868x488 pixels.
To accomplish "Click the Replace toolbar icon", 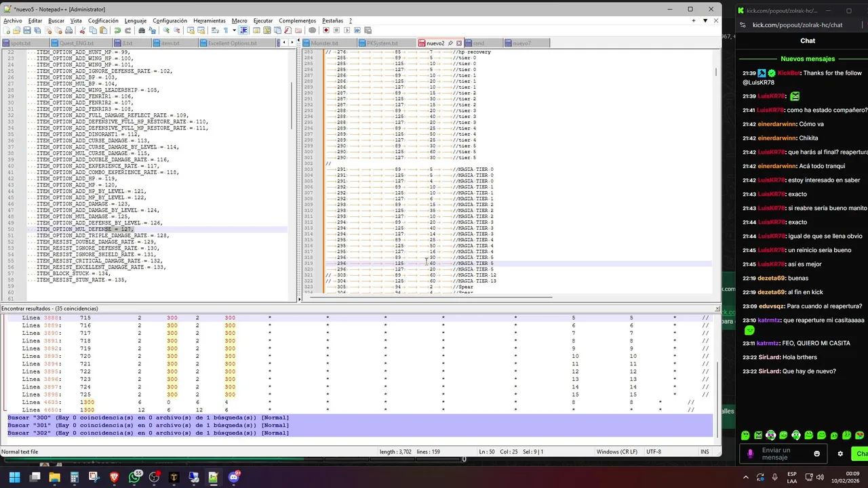I will (152, 30).
